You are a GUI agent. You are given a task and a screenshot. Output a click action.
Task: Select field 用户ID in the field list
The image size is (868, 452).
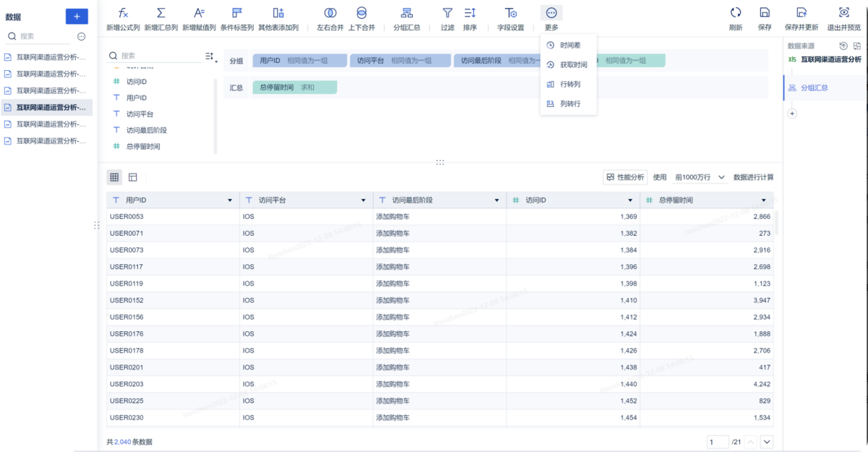click(137, 98)
